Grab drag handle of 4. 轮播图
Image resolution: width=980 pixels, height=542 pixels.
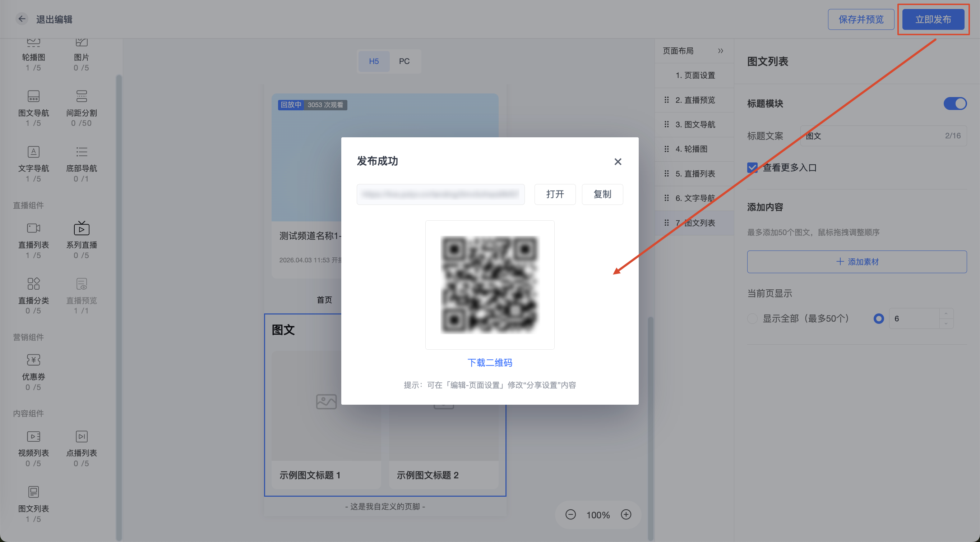point(666,149)
